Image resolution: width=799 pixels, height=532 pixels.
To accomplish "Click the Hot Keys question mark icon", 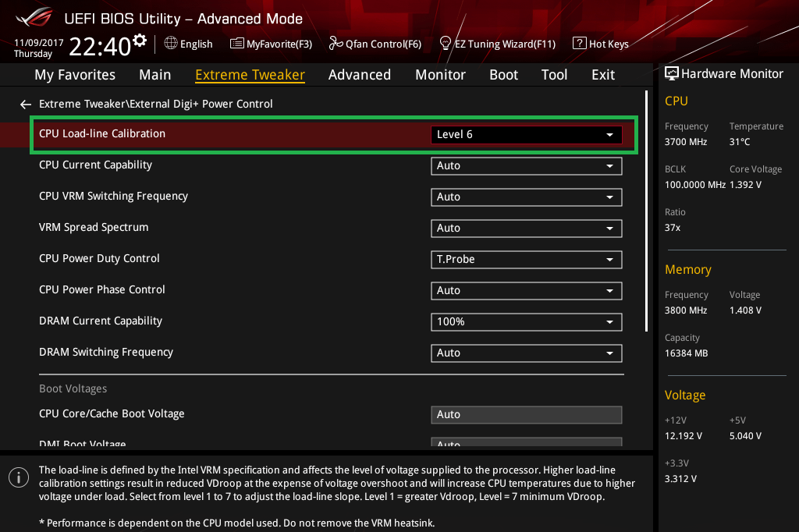I will (580, 44).
